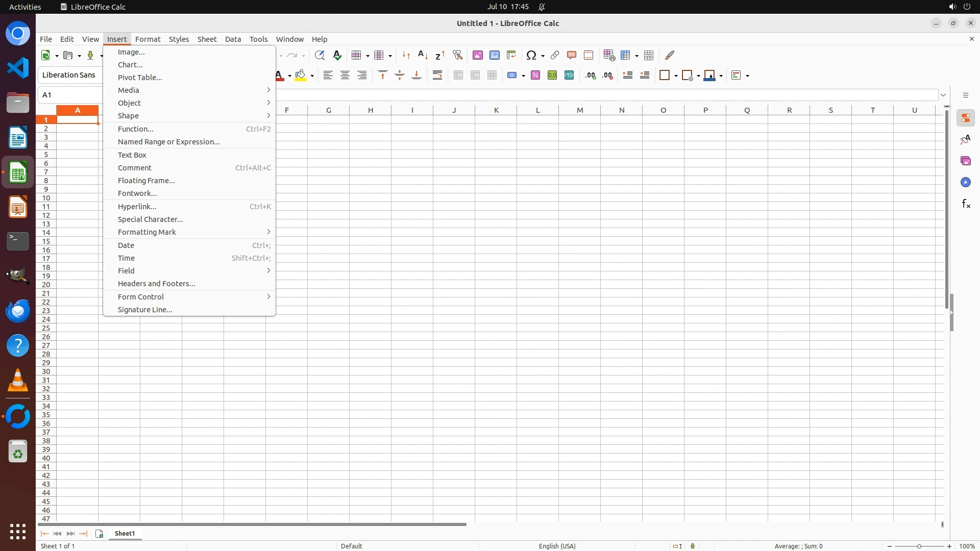Click the AutoFilter toolbar icon
This screenshot has height=551, width=980.
(x=457, y=55)
